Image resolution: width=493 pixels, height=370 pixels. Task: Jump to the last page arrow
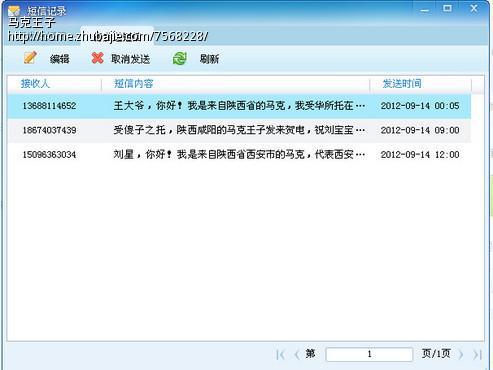[477, 355]
